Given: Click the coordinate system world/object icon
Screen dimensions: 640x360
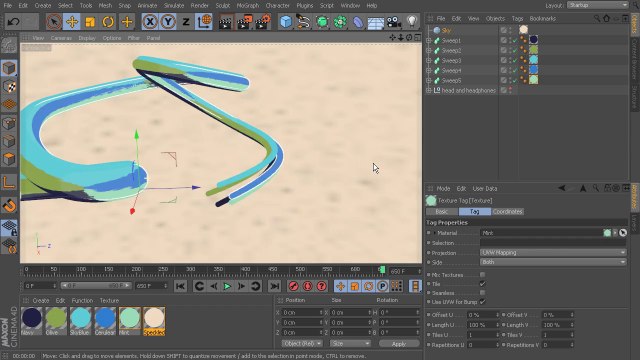Looking at the screenshot, I should pyautogui.click(x=204, y=22).
